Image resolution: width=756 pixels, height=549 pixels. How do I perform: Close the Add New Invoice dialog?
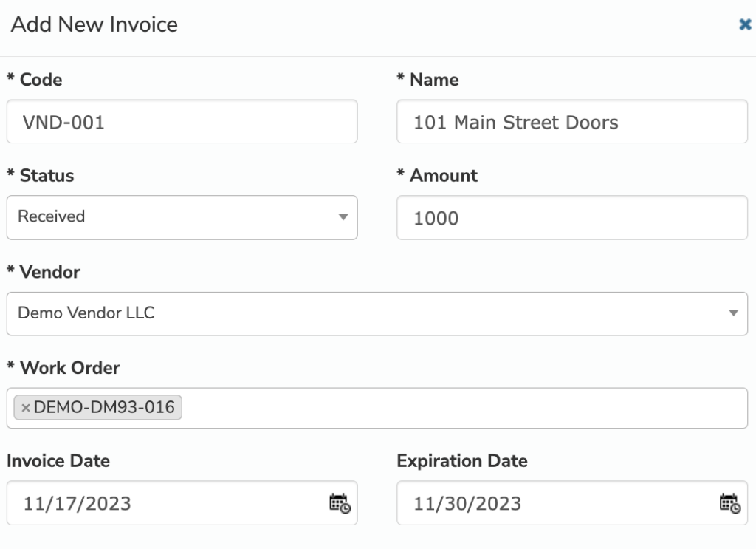tap(745, 24)
